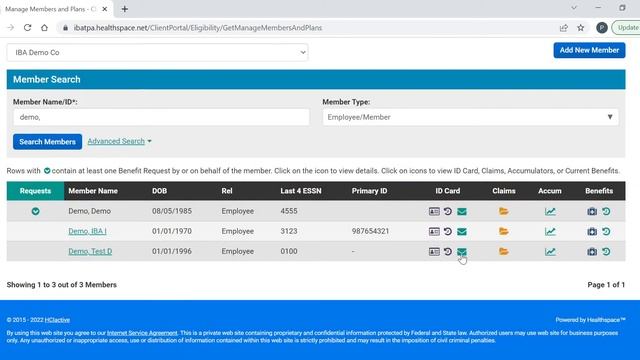Bookmark this page with star icon
Screen dimensions: 640x360
(580, 28)
